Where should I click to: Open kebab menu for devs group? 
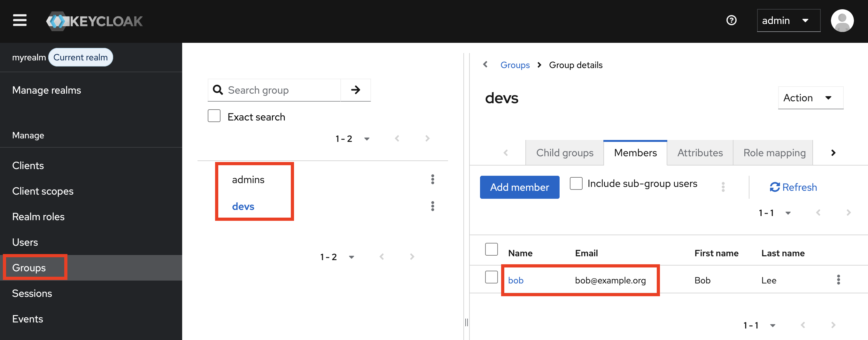click(433, 206)
